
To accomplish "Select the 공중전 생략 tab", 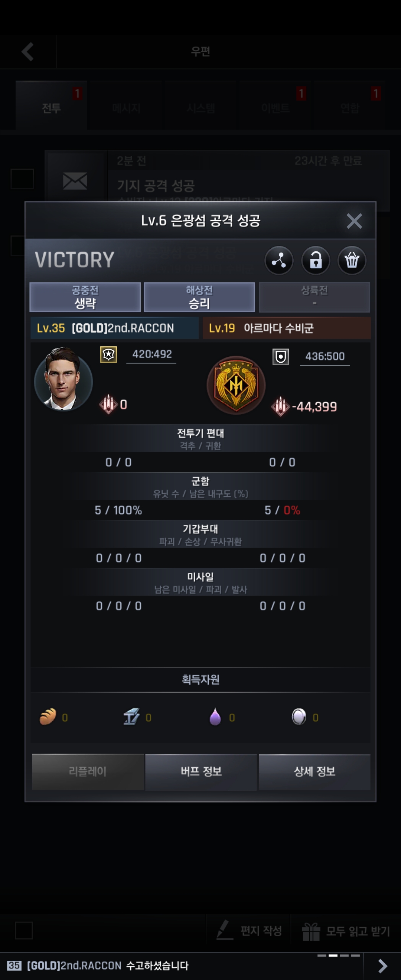I will coord(85,297).
